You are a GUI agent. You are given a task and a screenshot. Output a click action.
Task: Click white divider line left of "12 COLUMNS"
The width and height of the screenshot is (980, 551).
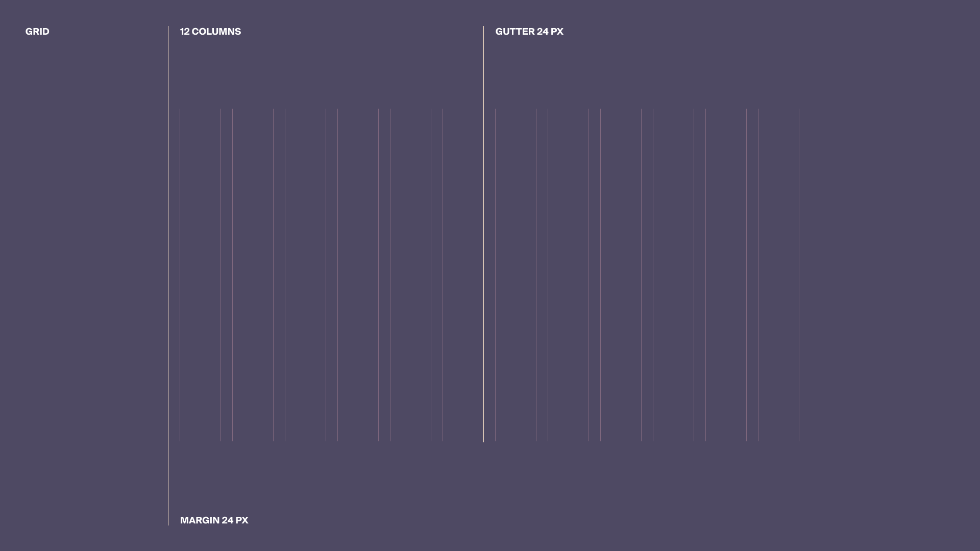pyautogui.click(x=168, y=275)
